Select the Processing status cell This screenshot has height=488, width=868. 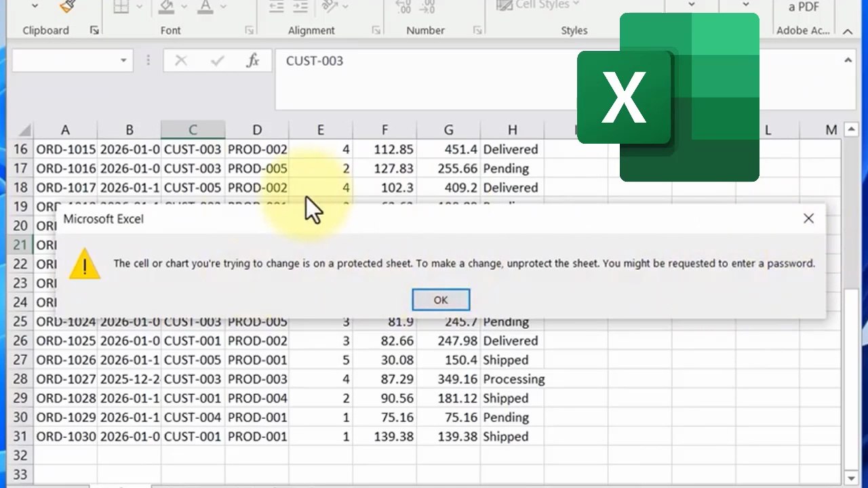(512, 379)
